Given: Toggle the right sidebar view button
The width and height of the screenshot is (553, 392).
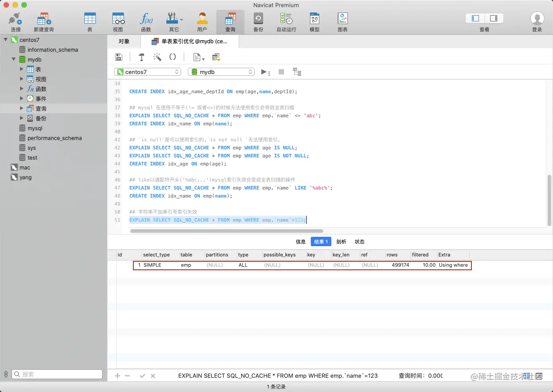Looking at the screenshot, I should click(x=494, y=18).
